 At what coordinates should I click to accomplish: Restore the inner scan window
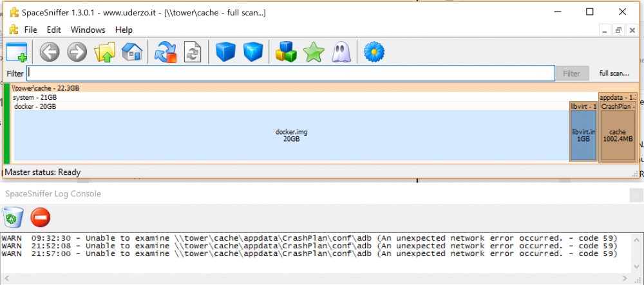coord(618,30)
